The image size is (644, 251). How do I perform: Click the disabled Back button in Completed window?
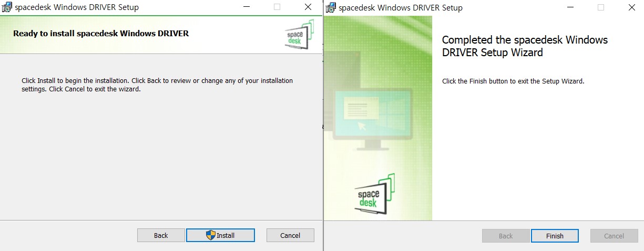506,236
